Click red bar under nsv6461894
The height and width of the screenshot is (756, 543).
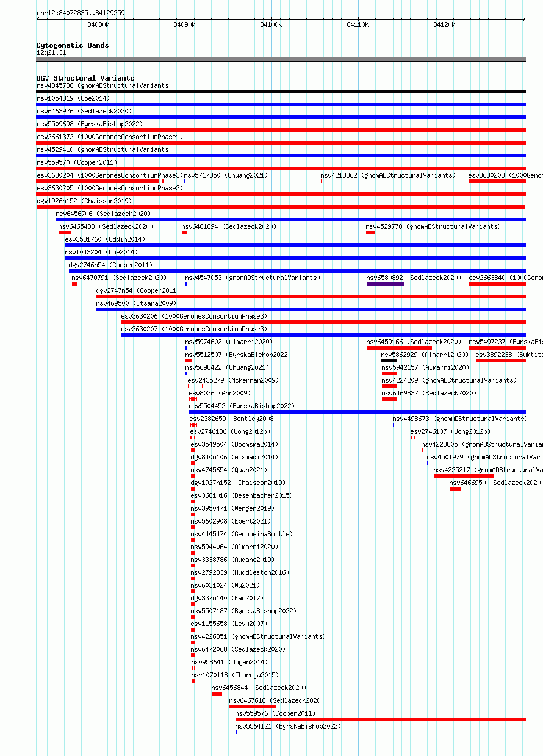pos(184,232)
